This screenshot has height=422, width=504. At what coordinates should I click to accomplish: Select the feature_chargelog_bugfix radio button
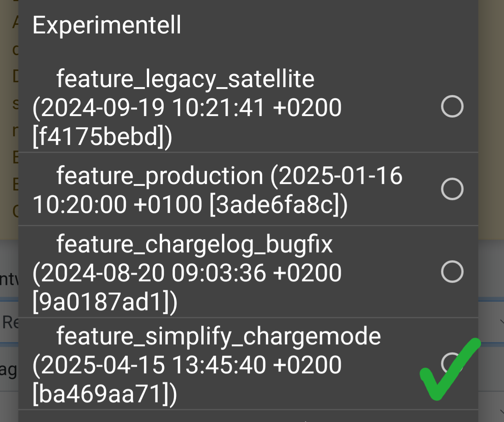(452, 271)
